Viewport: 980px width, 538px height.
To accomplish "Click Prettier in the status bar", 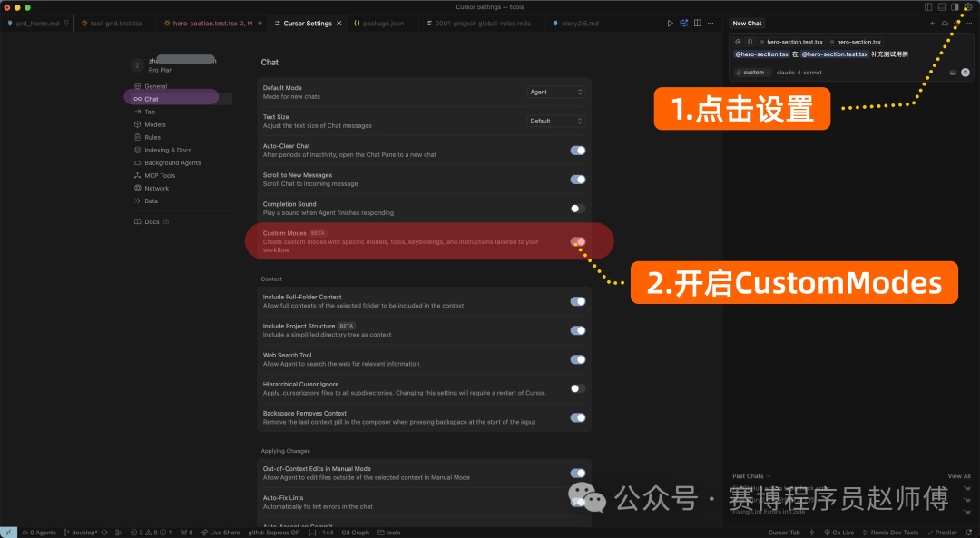I will pos(942,533).
